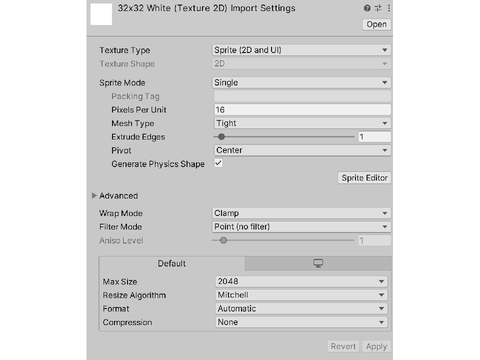
Task: Expand the Advanced section
Action: pos(94,195)
